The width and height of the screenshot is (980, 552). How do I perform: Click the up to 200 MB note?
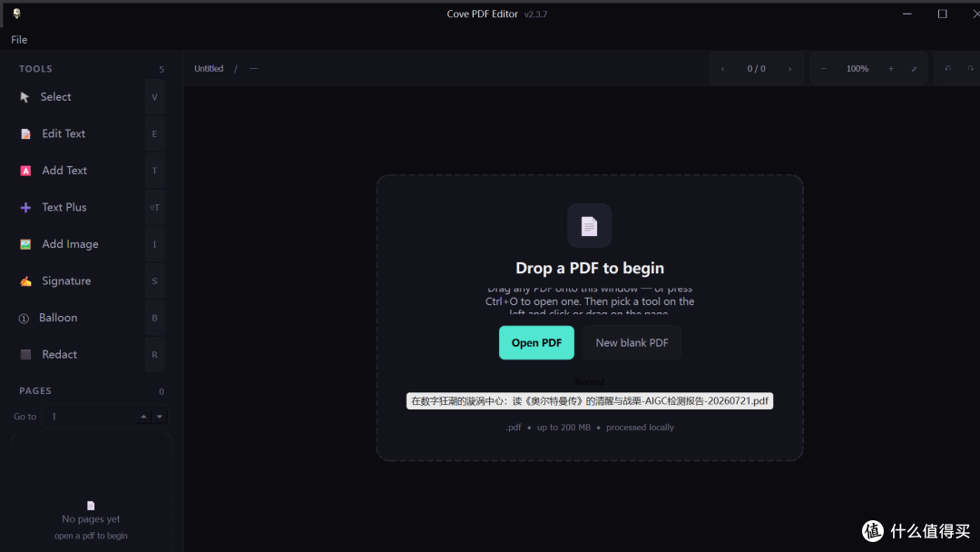[563, 428]
